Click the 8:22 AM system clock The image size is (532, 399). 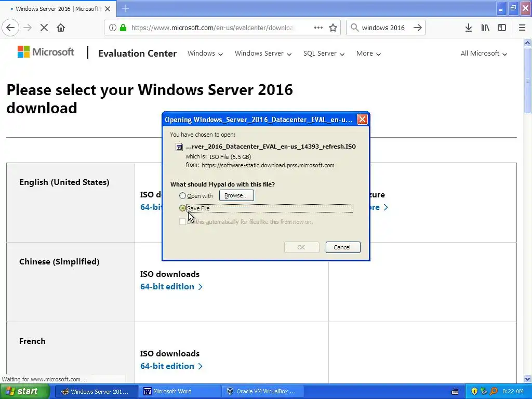[513, 392]
